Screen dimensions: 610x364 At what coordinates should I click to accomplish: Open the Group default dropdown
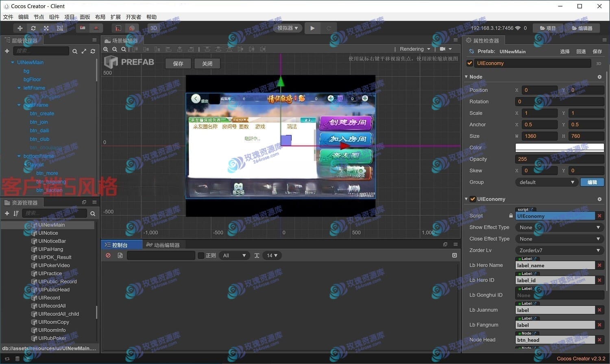tap(546, 182)
